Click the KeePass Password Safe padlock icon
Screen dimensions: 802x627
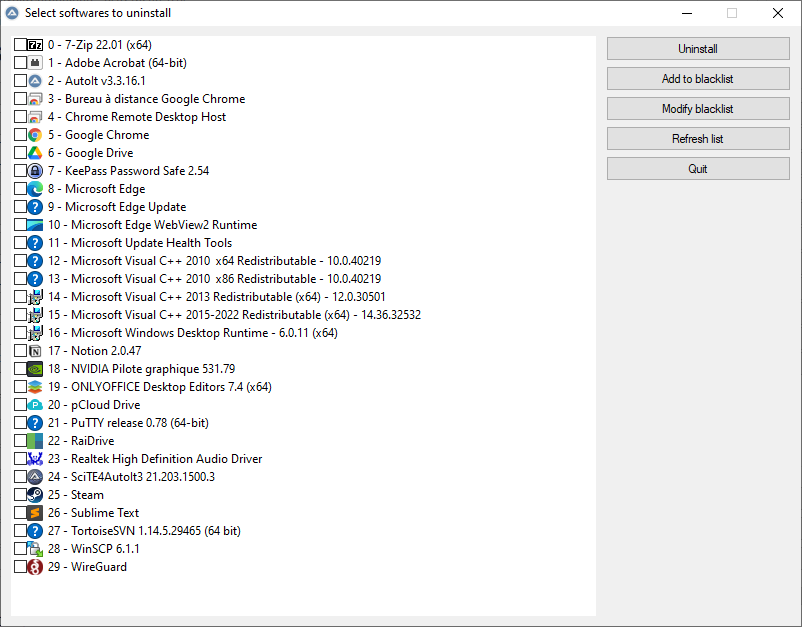[35, 171]
